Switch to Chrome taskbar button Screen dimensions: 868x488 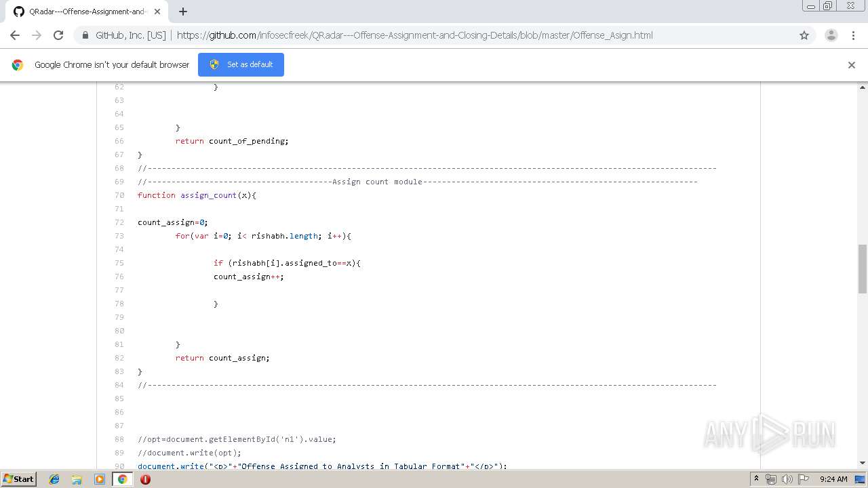[122, 479]
